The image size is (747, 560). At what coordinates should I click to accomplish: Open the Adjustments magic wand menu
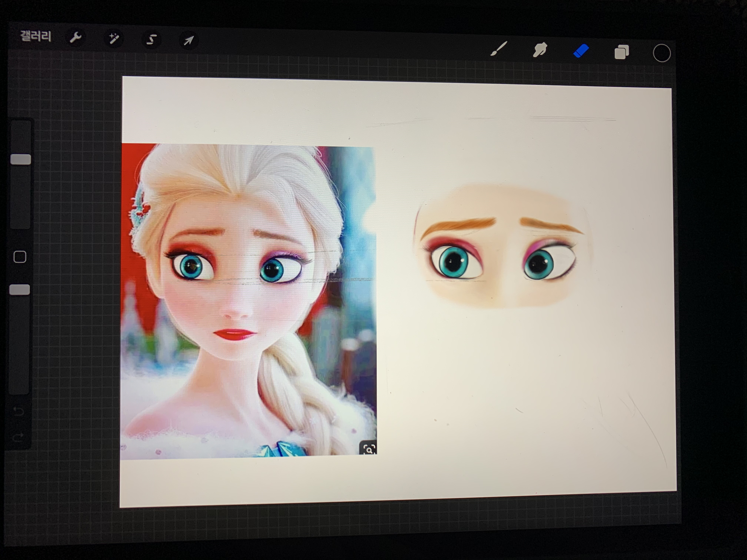113,39
